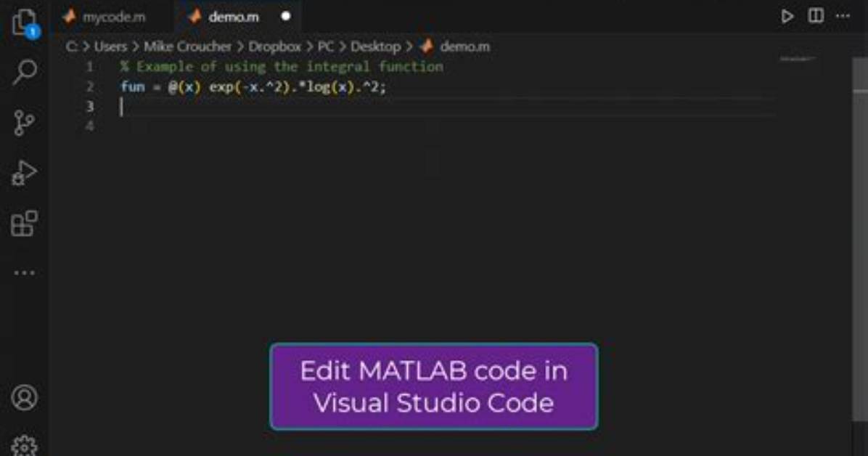The height and width of the screenshot is (456, 868).
Task: Place the cursor on empty line 3
Action: (447, 107)
